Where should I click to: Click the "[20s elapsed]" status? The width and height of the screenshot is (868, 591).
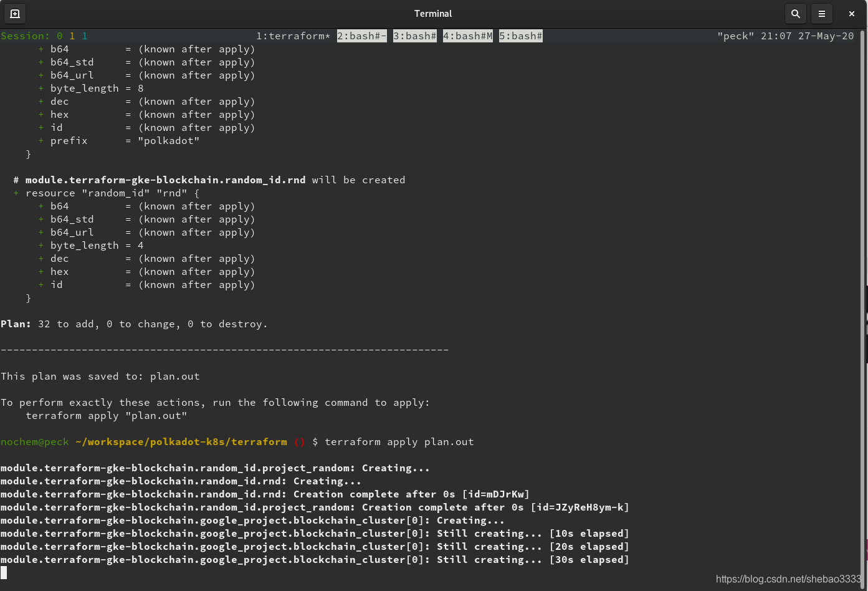point(589,547)
